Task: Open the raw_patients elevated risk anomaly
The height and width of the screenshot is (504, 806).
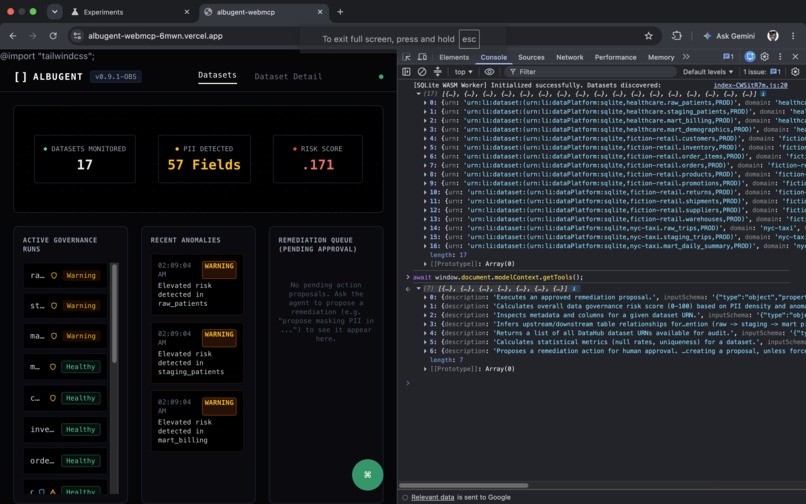Action: [x=197, y=284]
